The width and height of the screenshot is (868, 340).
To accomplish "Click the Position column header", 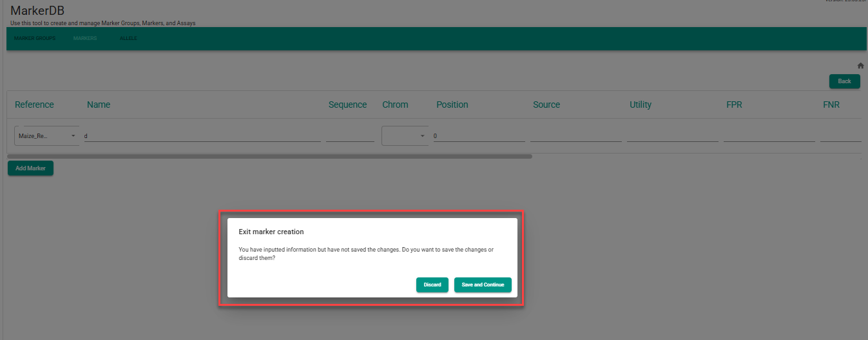I will click(452, 105).
